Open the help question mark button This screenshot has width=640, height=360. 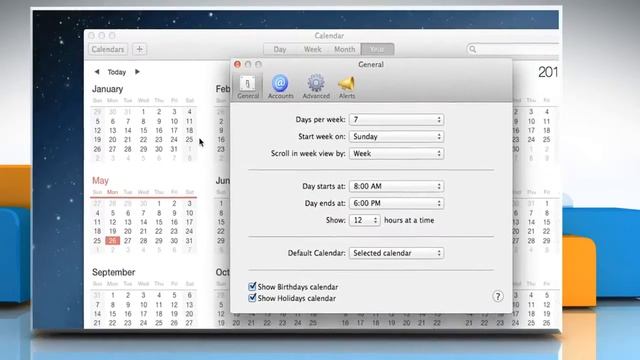click(x=498, y=296)
